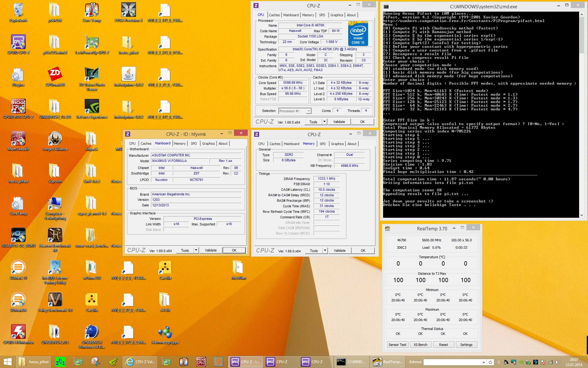588x368 pixels.
Task: Switch to the RealTemp taskbar button
Action: [x=388, y=362]
